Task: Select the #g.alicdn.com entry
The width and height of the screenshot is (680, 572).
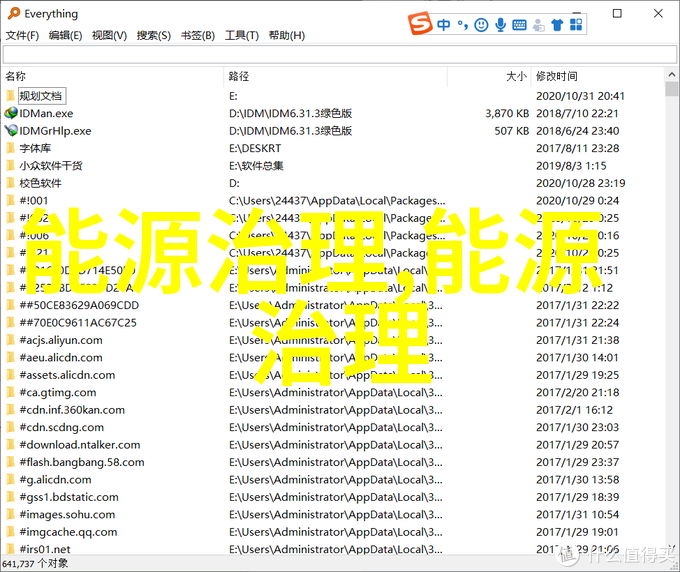Action: click(56, 479)
